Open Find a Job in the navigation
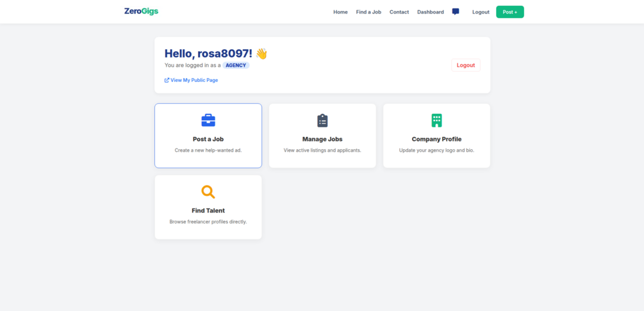Screen dimensions: 644x311 point(368,12)
